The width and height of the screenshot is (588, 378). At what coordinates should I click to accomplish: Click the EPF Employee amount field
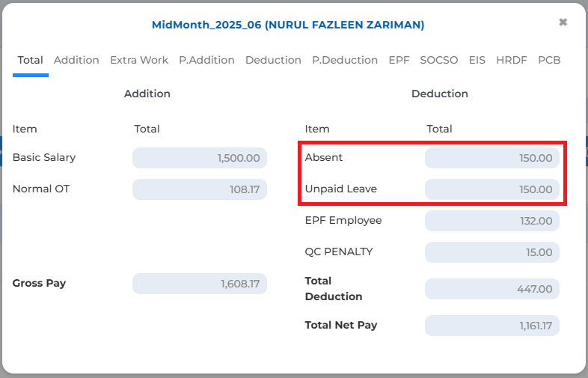click(x=492, y=221)
